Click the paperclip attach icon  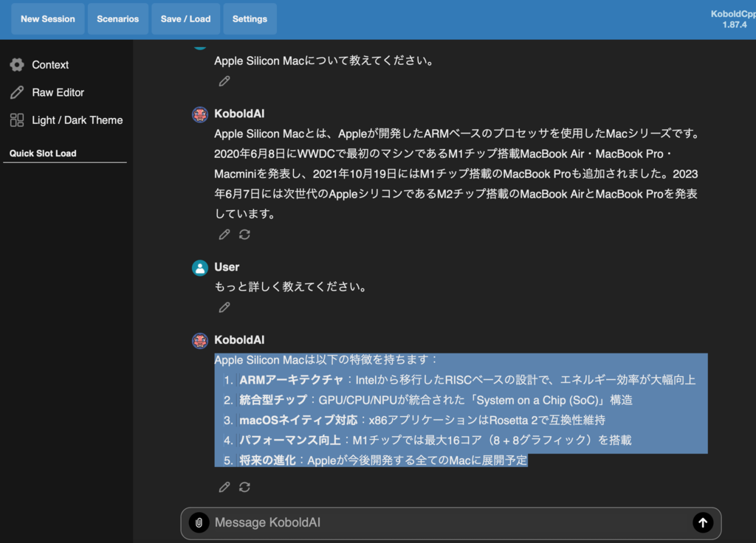coord(199,523)
